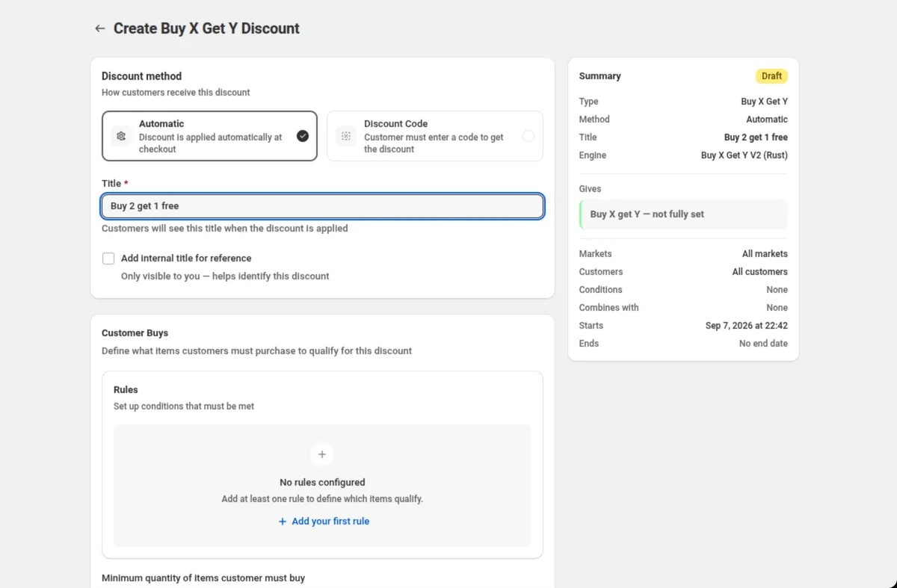The width and height of the screenshot is (897, 588).
Task: Click the Engine row label
Action: pyautogui.click(x=593, y=155)
